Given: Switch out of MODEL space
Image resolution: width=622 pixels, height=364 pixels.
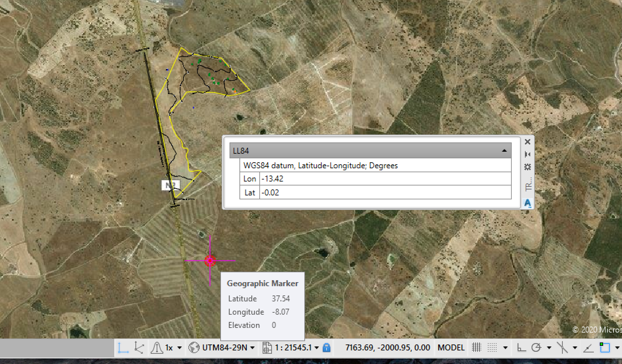Looking at the screenshot, I should 451,347.
